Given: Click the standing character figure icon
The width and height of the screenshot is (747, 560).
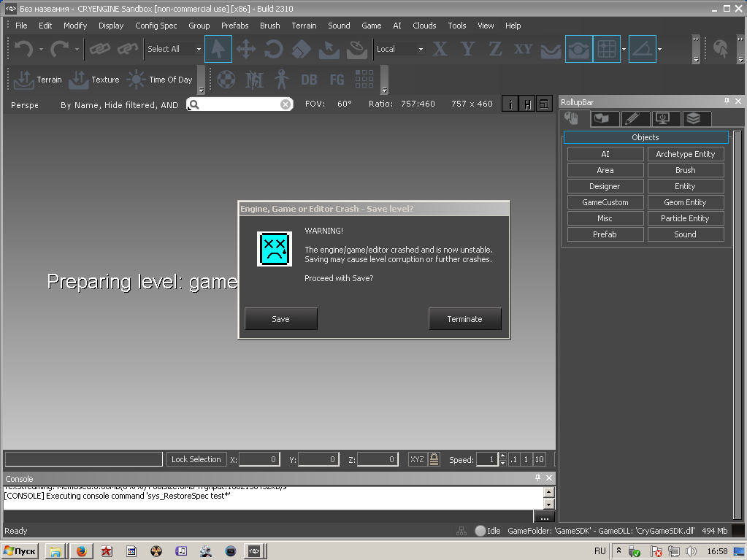Looking at the screenshot, I should pyautogui.click(x=281, y=80).
